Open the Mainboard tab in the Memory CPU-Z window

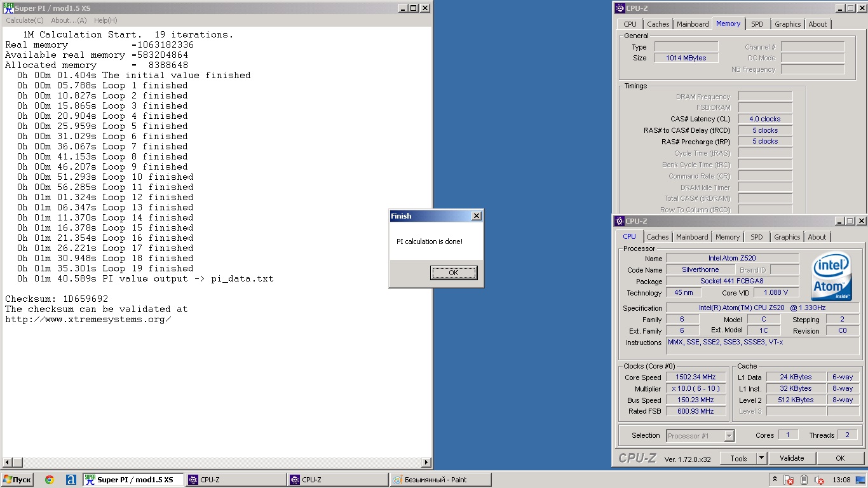pos(693,24)
